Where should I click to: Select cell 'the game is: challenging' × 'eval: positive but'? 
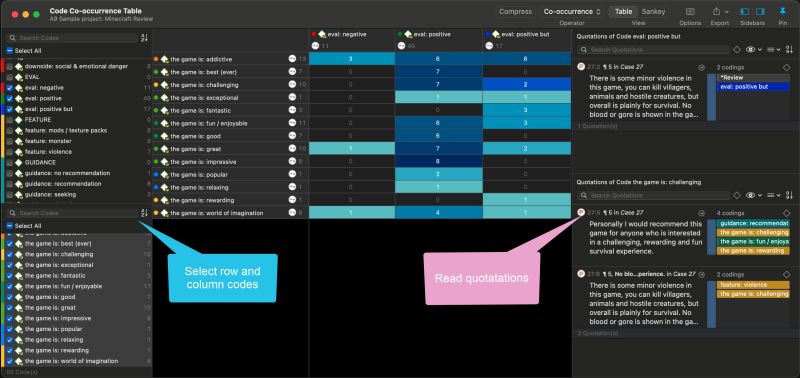click(527, 85)
